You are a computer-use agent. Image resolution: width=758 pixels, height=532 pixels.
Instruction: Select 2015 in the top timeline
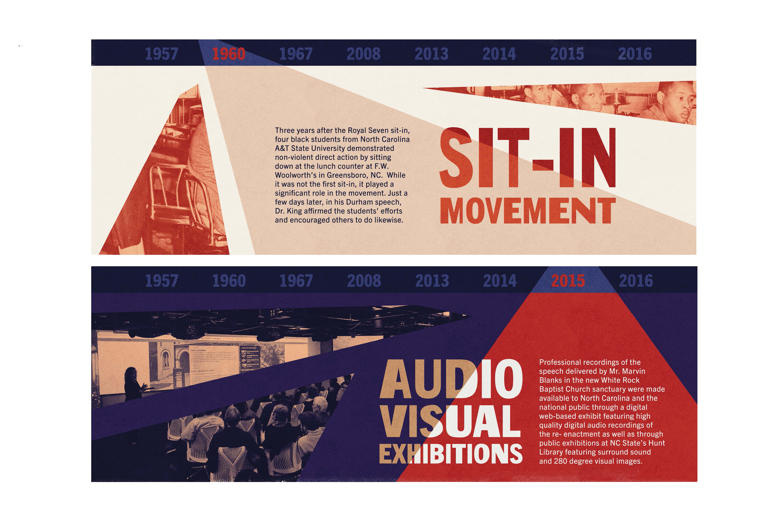[x=567, y=54]
